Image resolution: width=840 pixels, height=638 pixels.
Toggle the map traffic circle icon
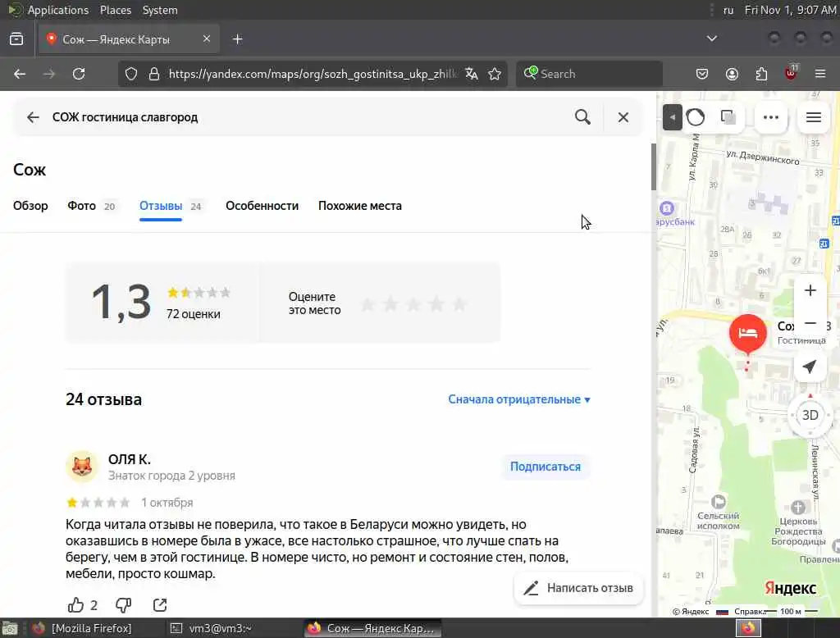point(696,117)
